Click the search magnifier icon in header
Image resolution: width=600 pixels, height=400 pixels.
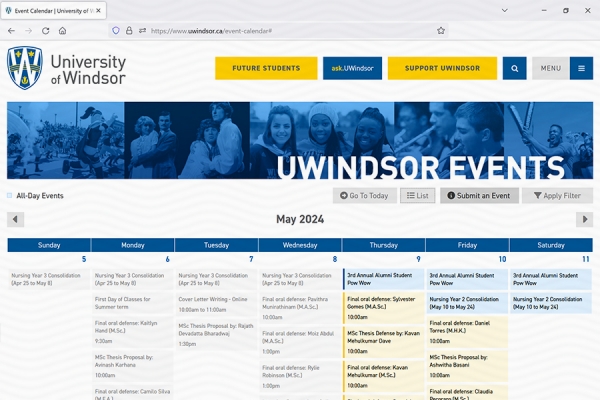tap(514, 69)
